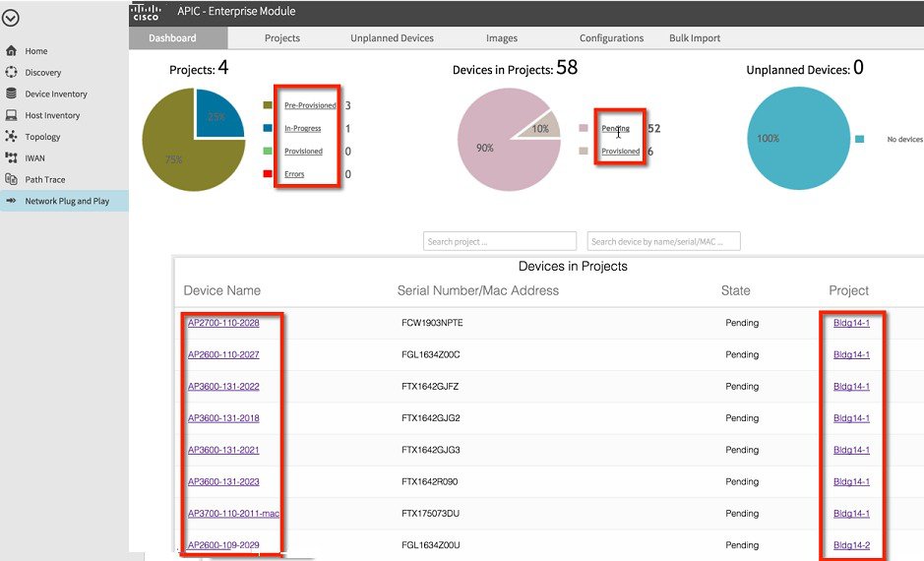Click the Serial Number/Mac Address column header
The width and height of the screenshot is (924, 561).
click(478, 290)
